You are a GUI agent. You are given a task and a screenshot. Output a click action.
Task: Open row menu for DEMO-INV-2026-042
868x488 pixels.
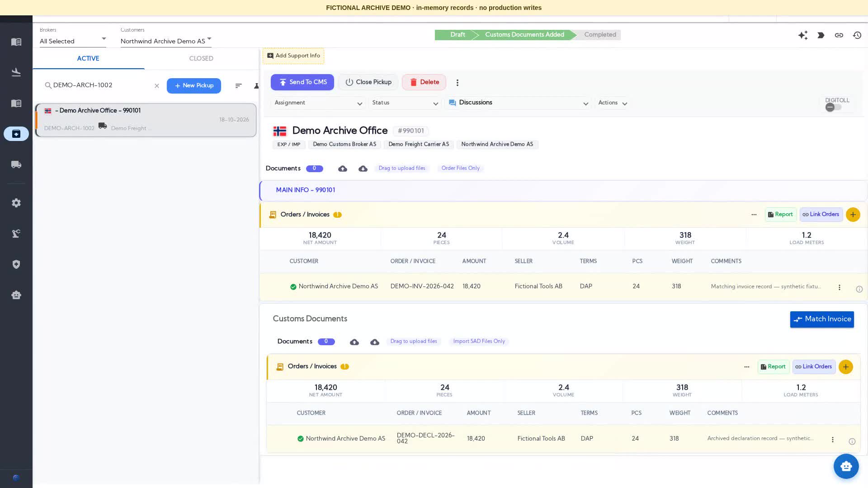click(840, 287)
